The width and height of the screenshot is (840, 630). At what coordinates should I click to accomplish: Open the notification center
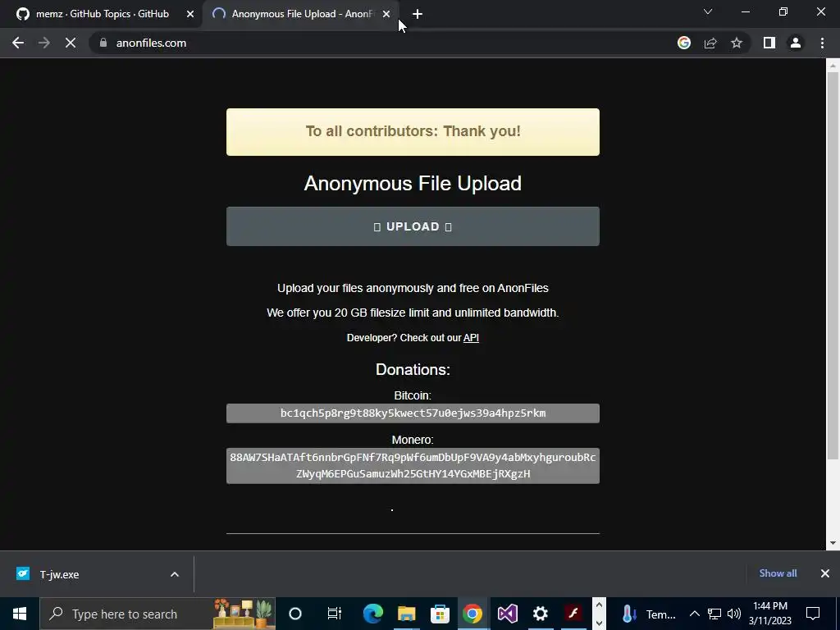813,614
